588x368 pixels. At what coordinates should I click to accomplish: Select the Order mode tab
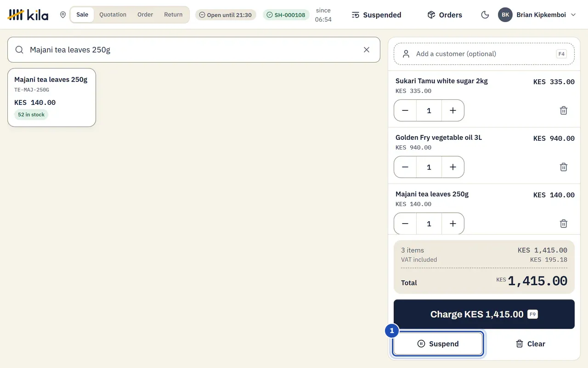[x=145, y=15]
